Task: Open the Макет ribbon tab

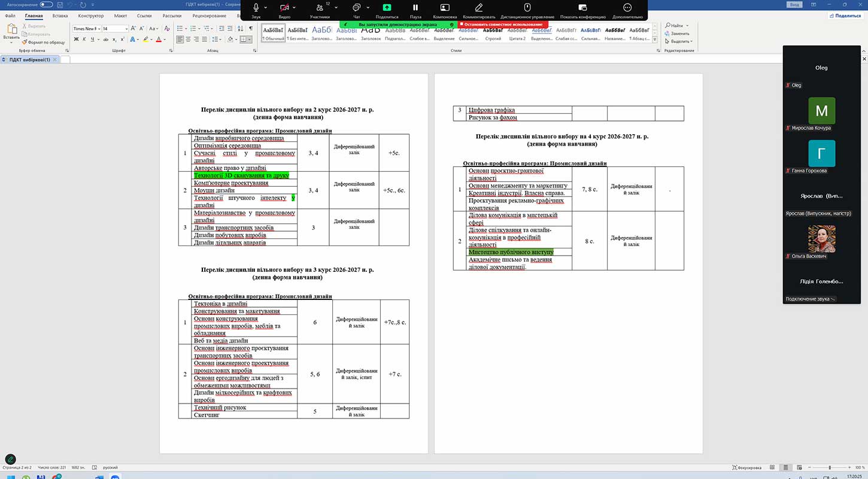Action: pos(120,16)
